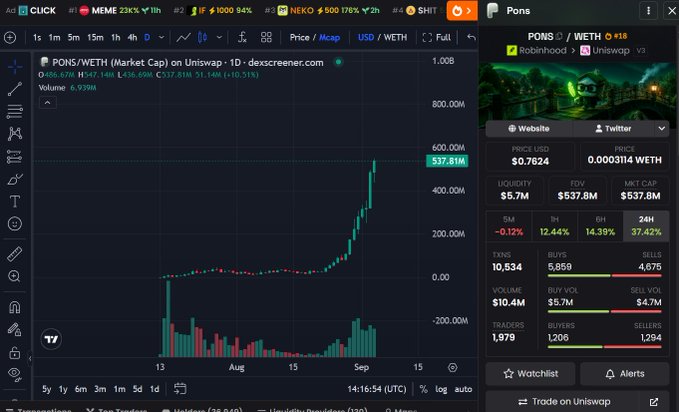679x412 pixels.
Task: Show the 5M price change tab
Action: coord(509,226)
